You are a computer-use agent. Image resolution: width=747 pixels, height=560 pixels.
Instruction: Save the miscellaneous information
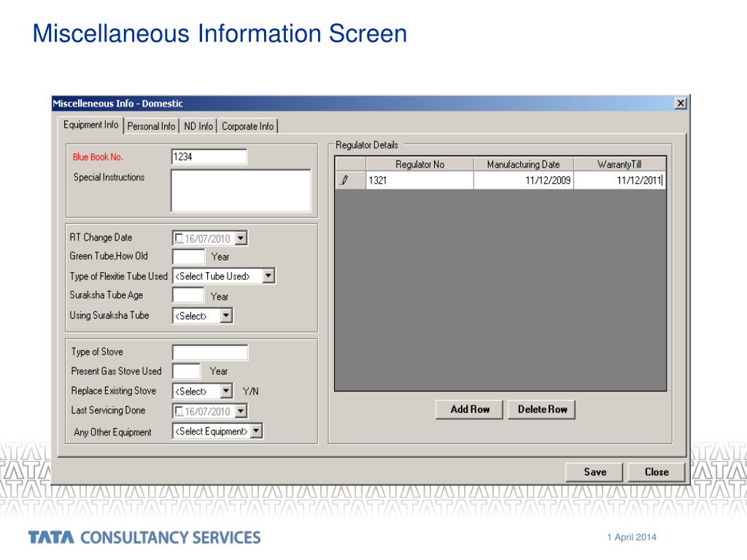point(595,472)
